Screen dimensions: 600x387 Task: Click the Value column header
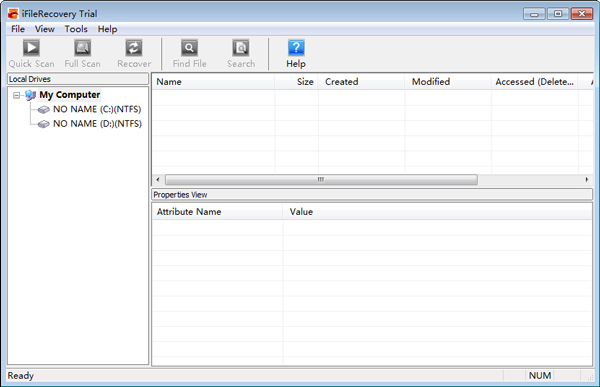[437, 212]
